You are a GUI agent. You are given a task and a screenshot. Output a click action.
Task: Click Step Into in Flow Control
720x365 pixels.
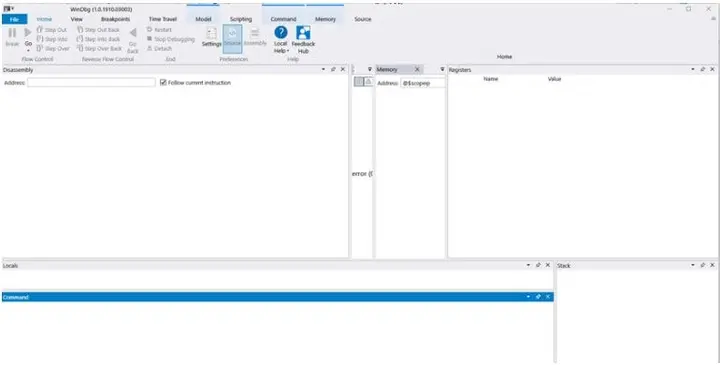pyautogui.click(x=52, y=39)
